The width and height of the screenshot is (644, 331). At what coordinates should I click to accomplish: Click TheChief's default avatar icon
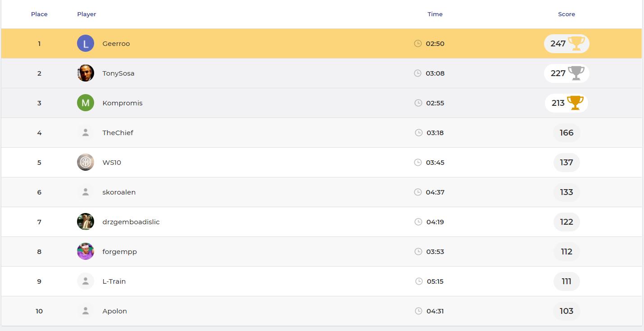pos(86,132)
